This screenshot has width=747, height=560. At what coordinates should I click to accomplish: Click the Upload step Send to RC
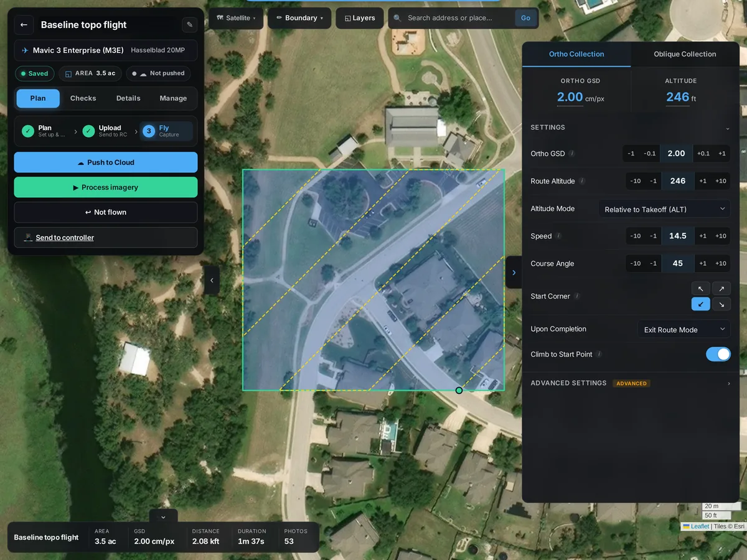pos(105,131)
